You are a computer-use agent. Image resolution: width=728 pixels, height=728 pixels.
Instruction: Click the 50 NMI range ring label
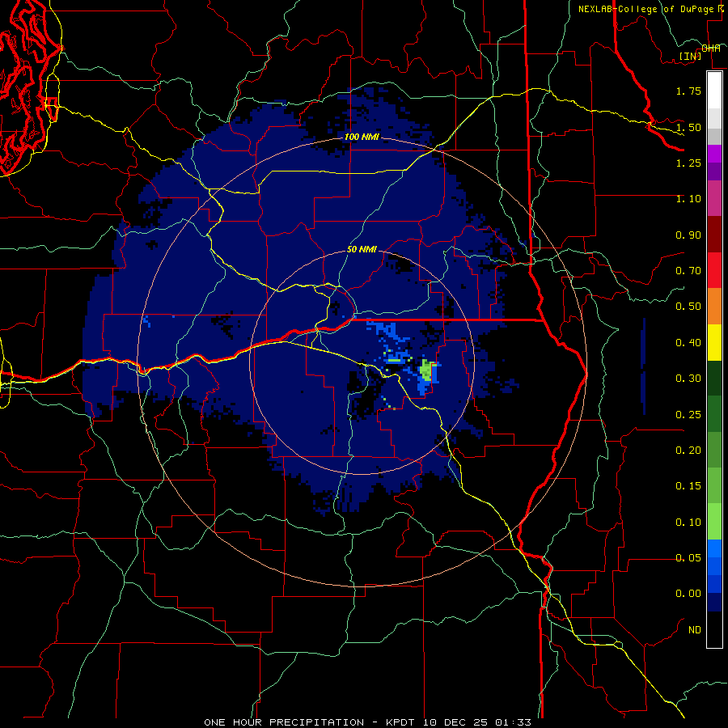(362, 250)
